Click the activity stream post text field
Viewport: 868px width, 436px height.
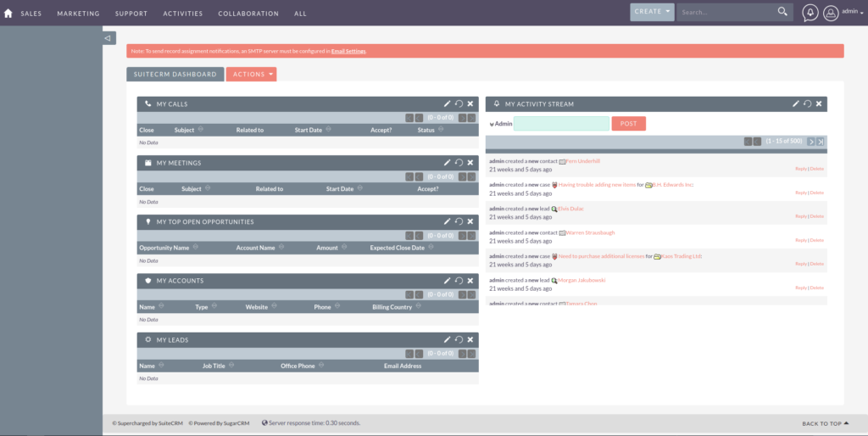point(561,124)
